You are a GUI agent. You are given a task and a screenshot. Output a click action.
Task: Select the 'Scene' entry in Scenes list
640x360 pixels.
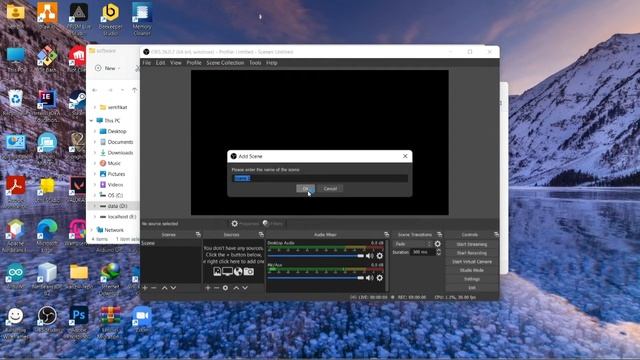(171, 243)
